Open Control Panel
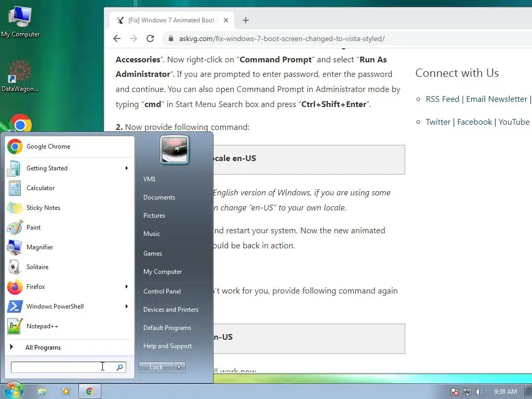This screenshot has height=399, width=532. pos(162,291)
